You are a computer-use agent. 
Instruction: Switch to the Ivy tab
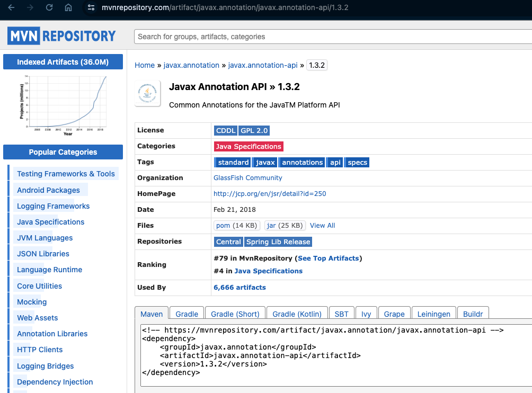point(366,314)
